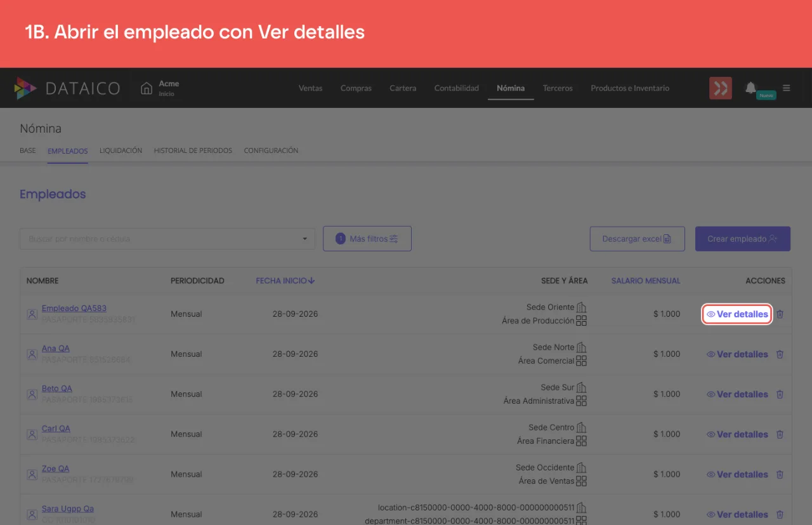Viewport: 812px width, 525px height.
Task: Sort by Salario Mensual column header
Action: pyautogui.click(x=646, y=281)
